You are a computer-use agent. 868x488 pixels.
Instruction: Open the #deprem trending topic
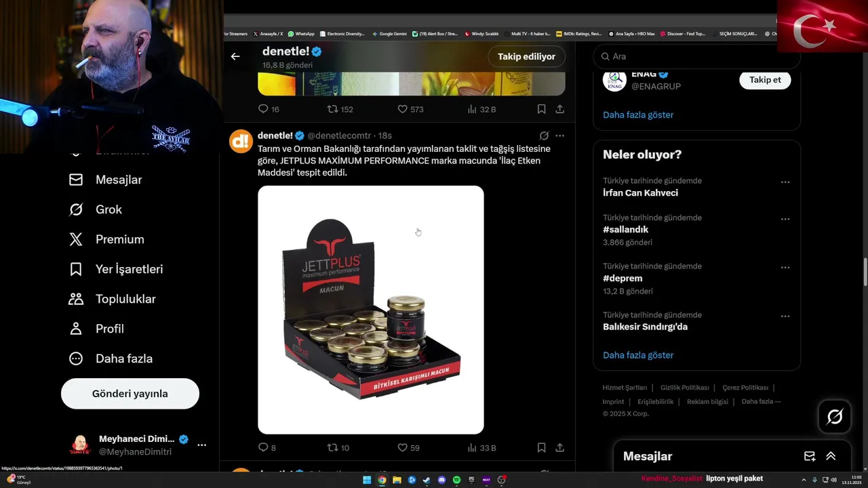[623, 279]
